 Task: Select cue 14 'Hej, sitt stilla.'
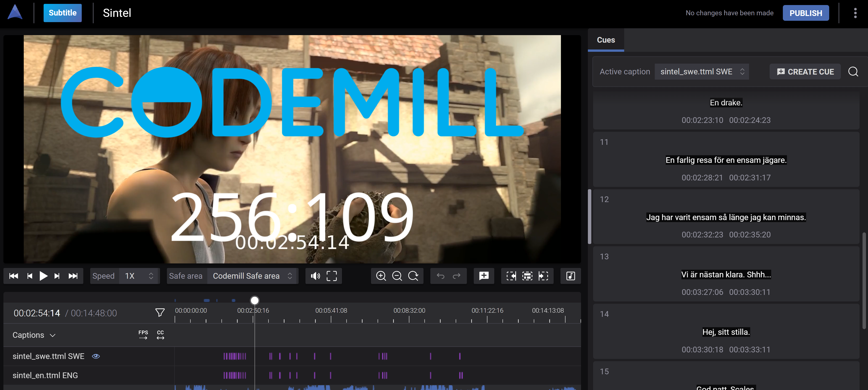tap(726, 332)
